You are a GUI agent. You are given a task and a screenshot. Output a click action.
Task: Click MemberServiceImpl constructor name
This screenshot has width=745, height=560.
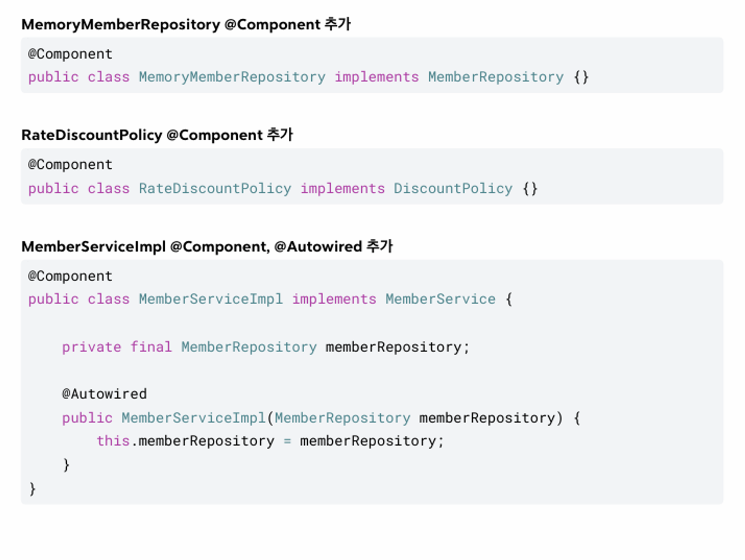193,418
